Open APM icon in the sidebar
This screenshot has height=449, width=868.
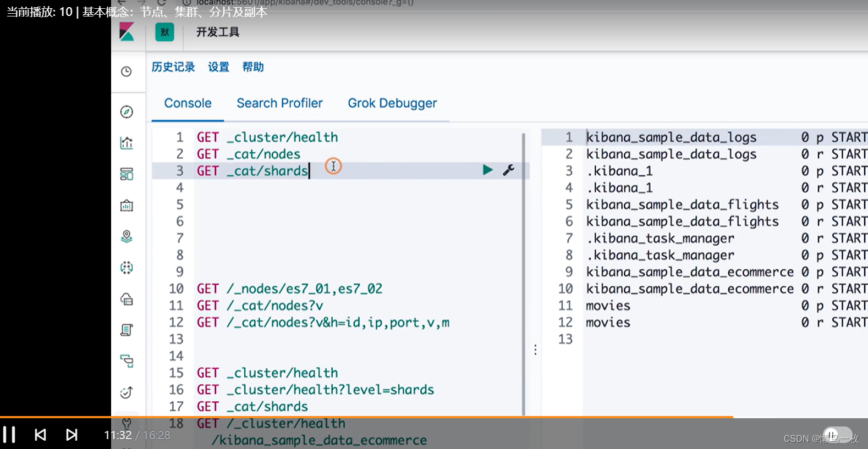pyautogui.click(x=127, y=361)
